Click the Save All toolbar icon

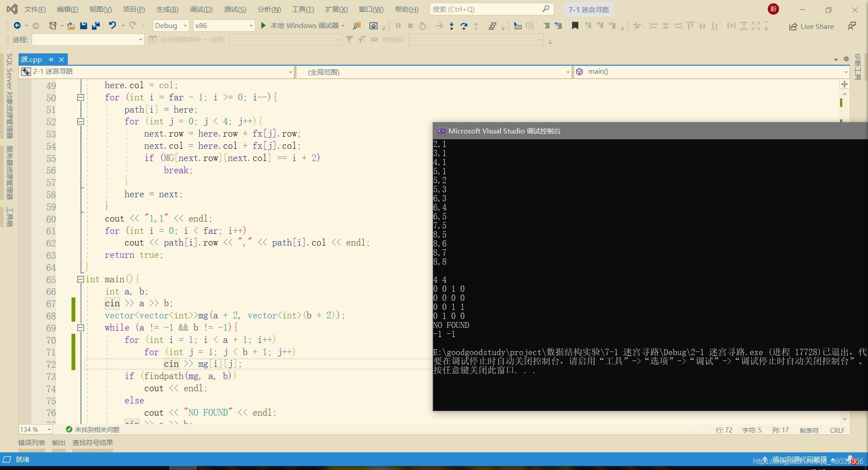tap(95, 26)
